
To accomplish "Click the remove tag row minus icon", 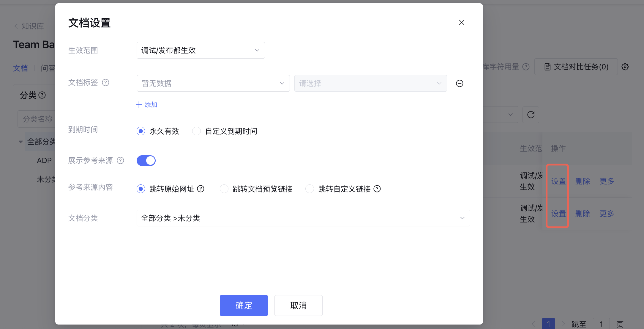I will tap(460, 83).
